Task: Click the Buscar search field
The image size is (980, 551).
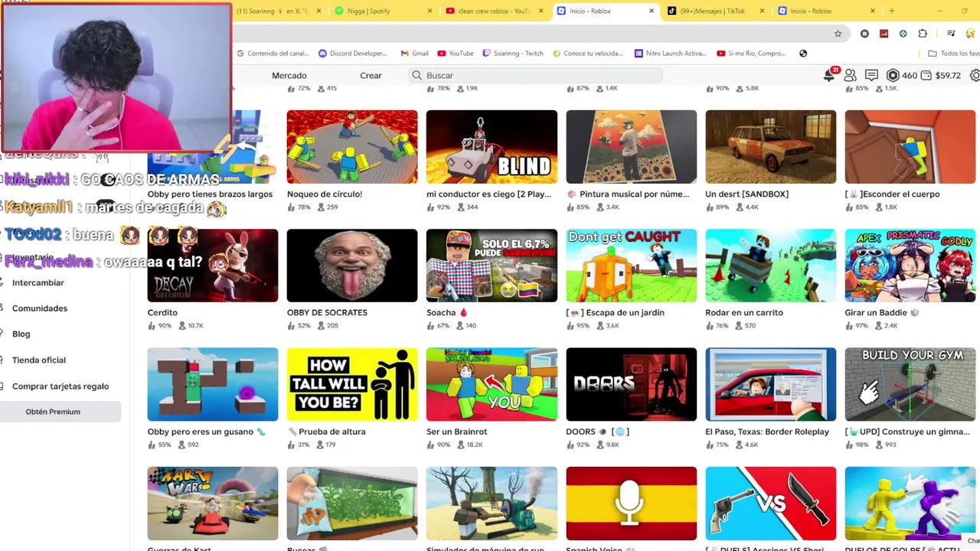Action: pyautogui.click(x=536, y=75)
